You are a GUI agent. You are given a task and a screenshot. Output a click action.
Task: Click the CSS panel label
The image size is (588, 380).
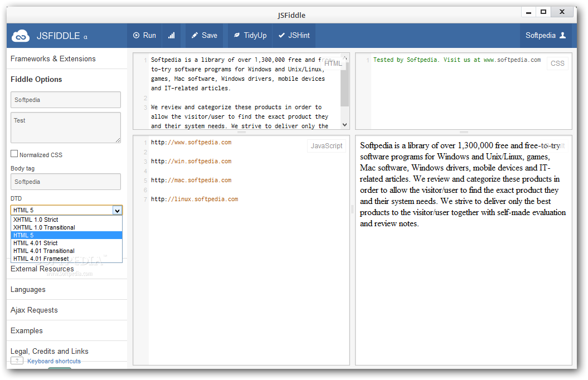pos(557,64)
